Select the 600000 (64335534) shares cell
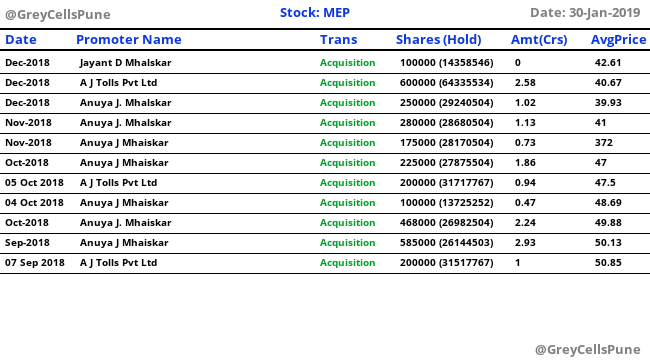This screenshot has height=360, width=650. tap(446, 83)
